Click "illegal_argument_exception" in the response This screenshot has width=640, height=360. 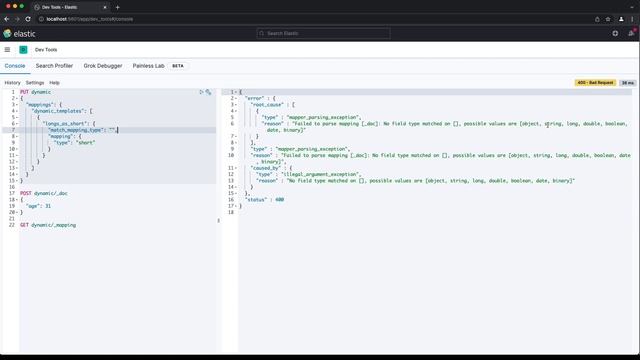pyautogui.click(x=320, y=174)
